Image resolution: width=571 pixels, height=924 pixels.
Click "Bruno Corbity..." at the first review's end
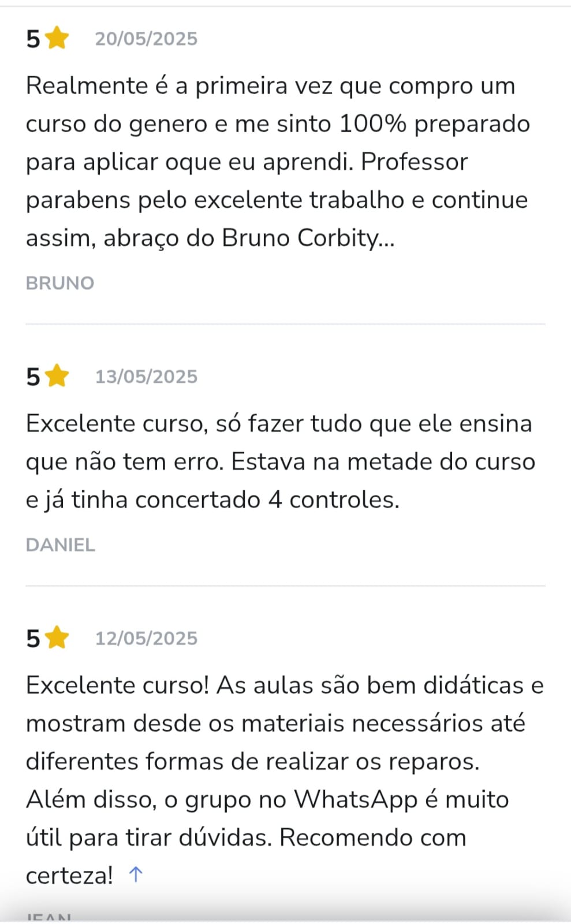click(x=308, y=238)
